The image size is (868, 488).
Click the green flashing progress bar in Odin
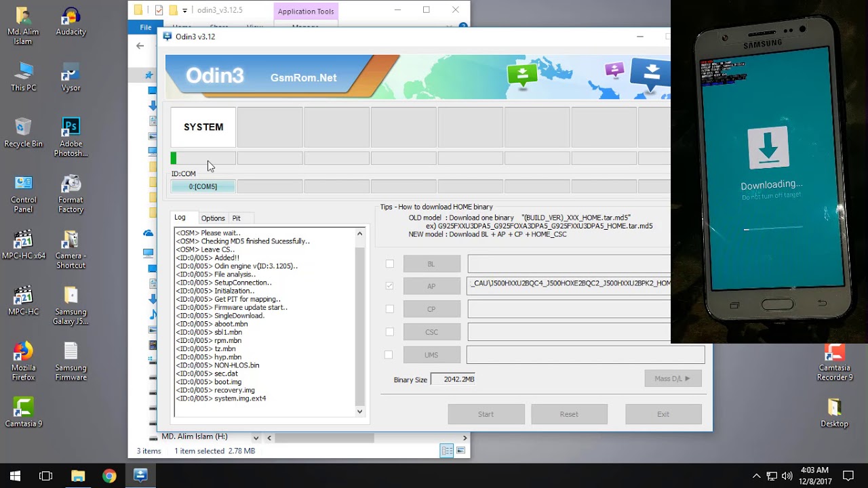[x=174, y=158]
